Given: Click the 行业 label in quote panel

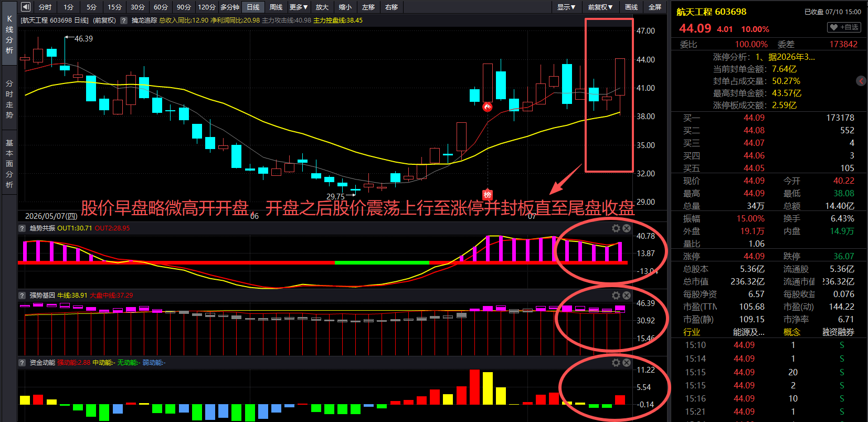Looking at the screenshot, I should [x=692, y=332].
